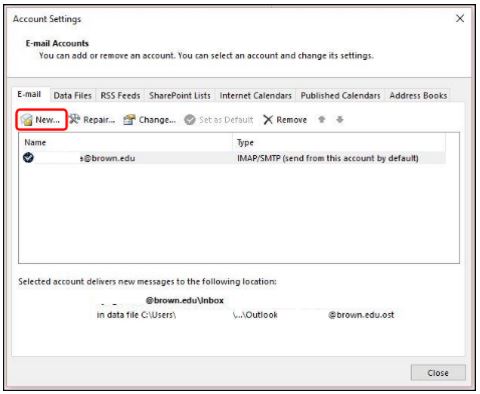The image size is (480, 394).
Task: Click the Repair tools icon
Action: point(75,119)
